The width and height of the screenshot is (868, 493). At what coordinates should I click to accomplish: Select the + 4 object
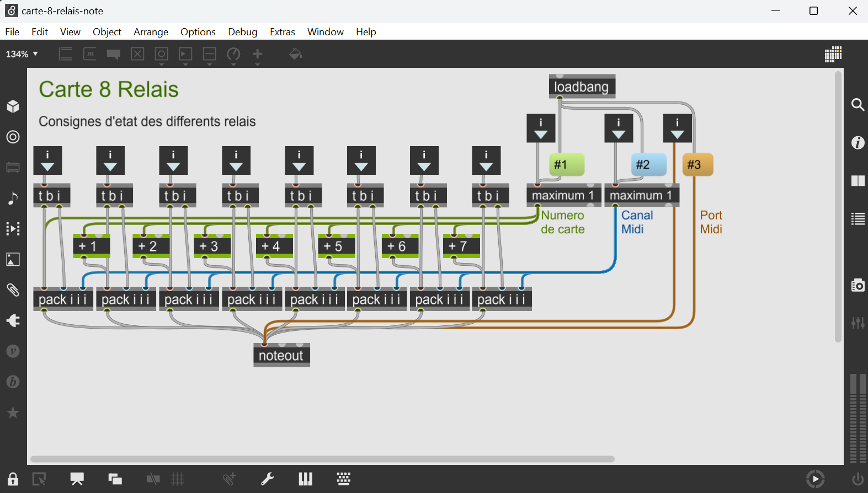tap(274, 246)
